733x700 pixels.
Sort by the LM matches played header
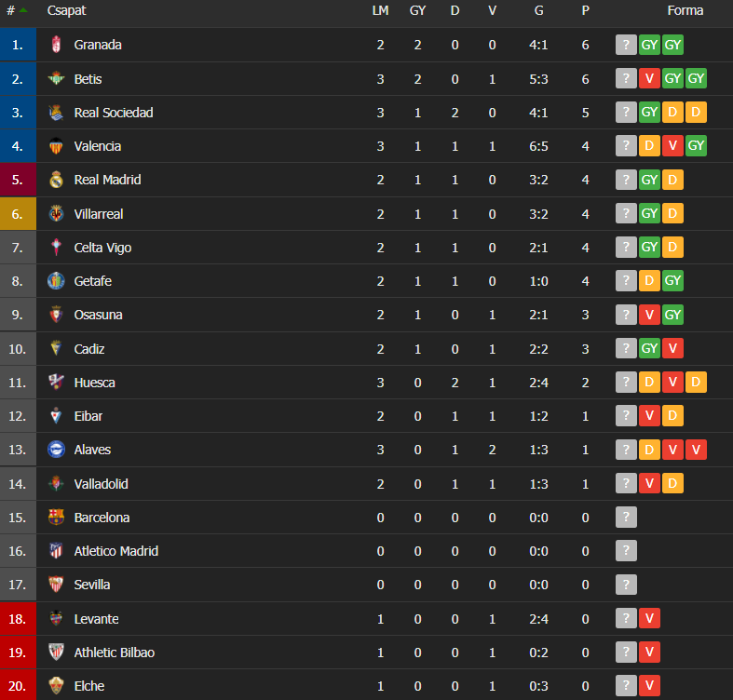[380, 11]
